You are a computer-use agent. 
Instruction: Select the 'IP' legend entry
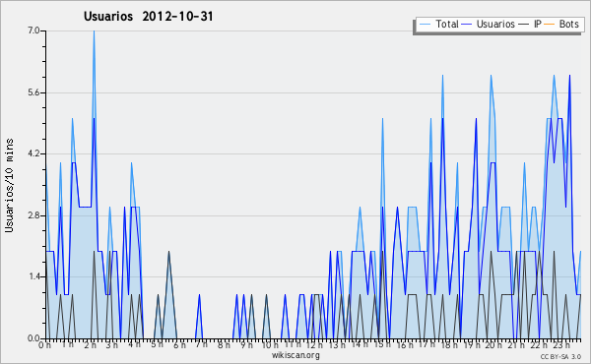(x=538, y=24)
